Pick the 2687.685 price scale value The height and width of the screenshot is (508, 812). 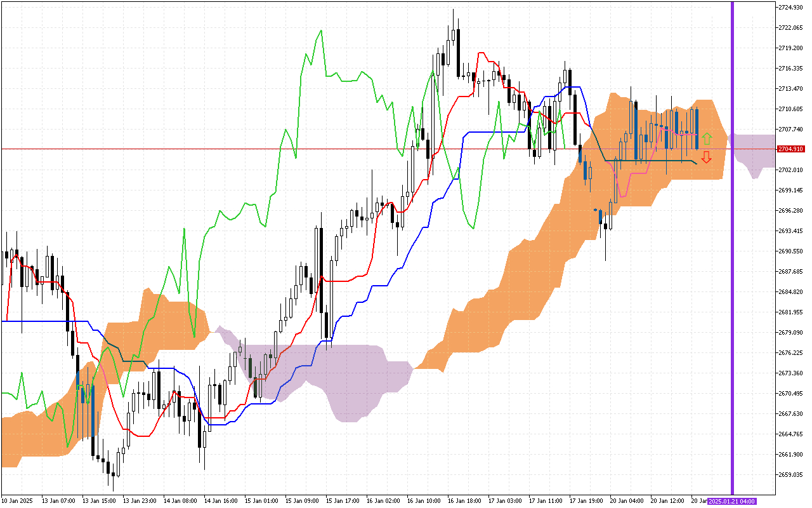click(x=791, y=272)
